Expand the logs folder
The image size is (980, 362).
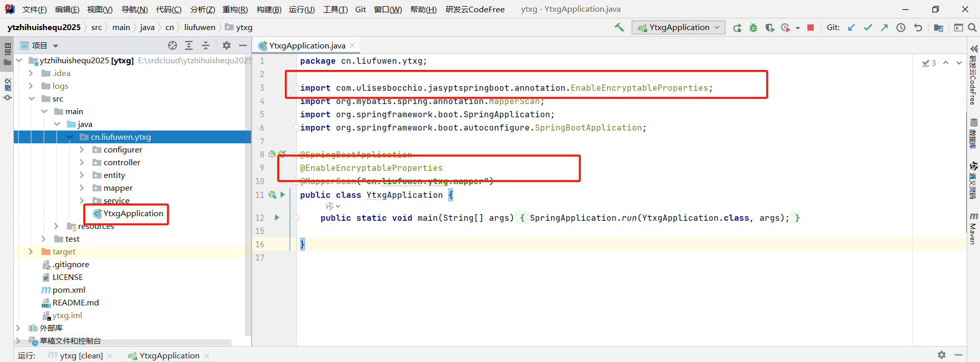tap(31, 86)
